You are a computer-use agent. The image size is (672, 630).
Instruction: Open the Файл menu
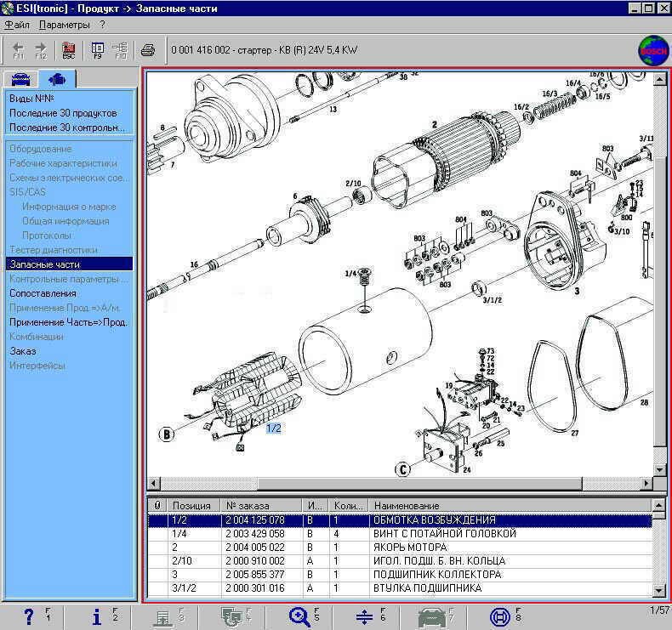tap(17, 25)
